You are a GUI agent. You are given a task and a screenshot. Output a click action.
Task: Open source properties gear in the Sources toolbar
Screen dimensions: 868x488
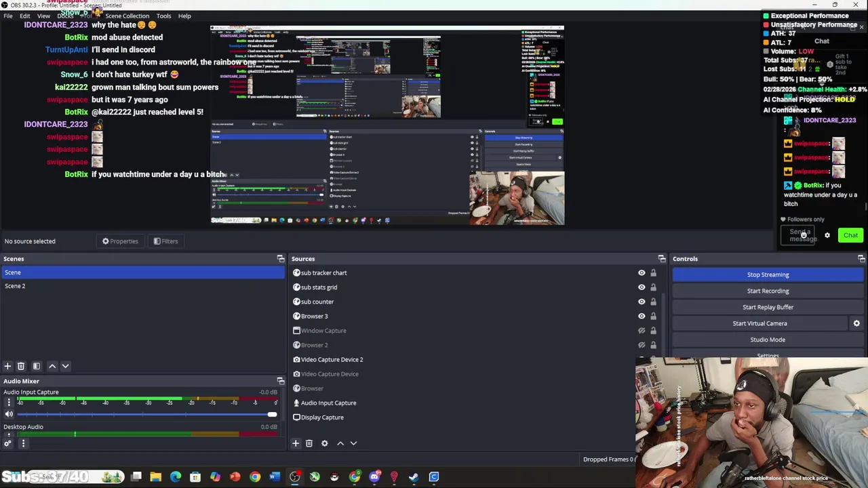click(x=325, y=443)
